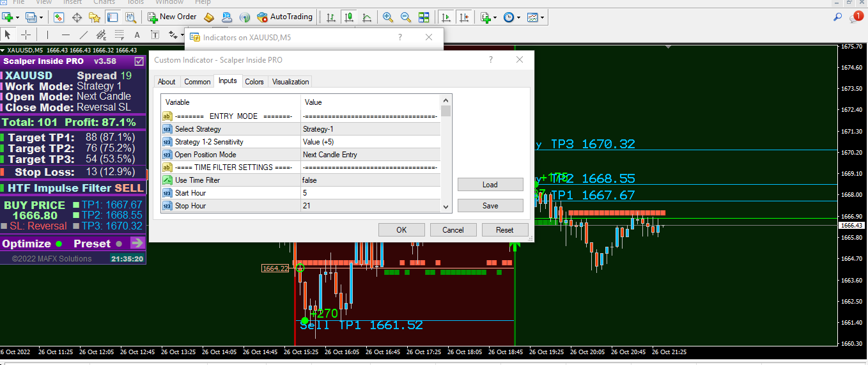
Task: Switch to the Visualization tab
Action: (290, 81)
